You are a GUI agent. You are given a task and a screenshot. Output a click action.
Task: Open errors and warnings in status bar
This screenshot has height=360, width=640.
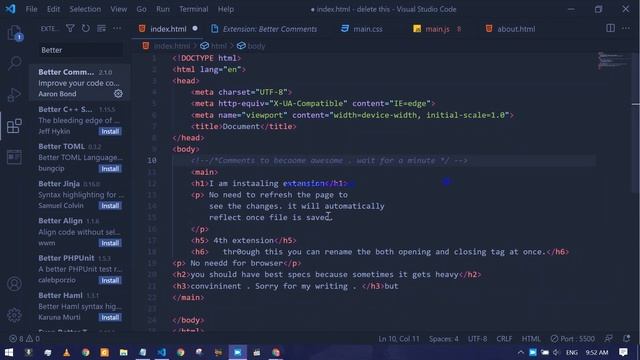click(x=24, y=339)
